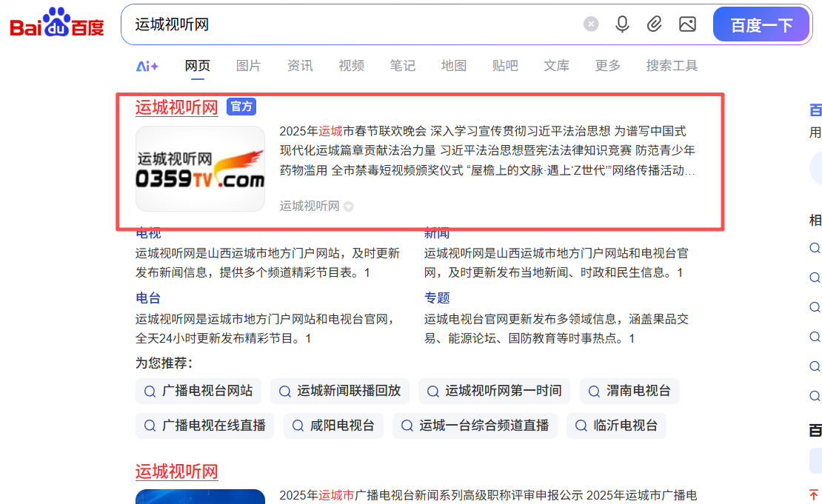Click the 0359TV.com site thumbnail
The height and width of the screenshot is (504, 822).
(x=200, y=168)
